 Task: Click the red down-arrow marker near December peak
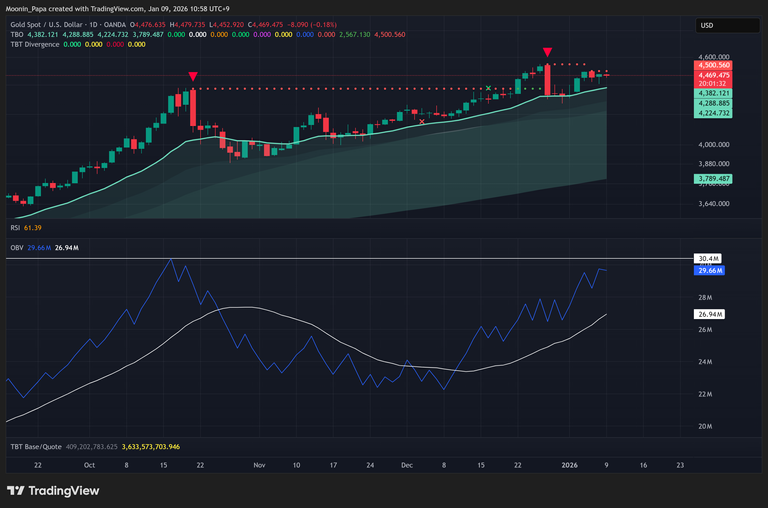click(547, 52)
